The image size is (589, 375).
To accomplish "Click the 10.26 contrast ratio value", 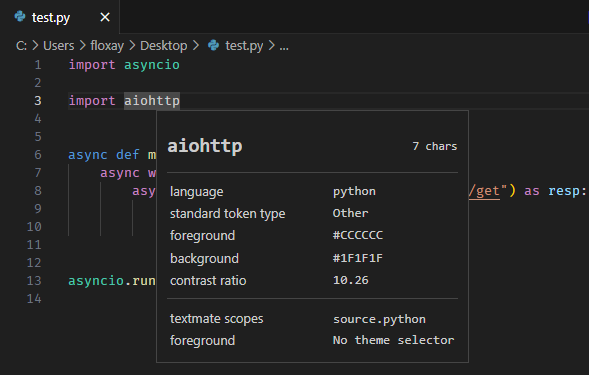I will tap(350, 280).
